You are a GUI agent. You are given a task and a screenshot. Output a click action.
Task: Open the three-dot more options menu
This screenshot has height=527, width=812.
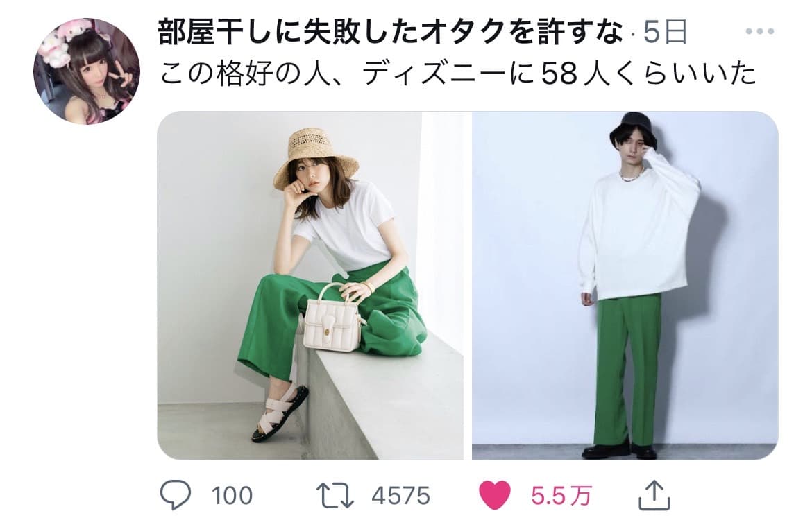(760, 31)
